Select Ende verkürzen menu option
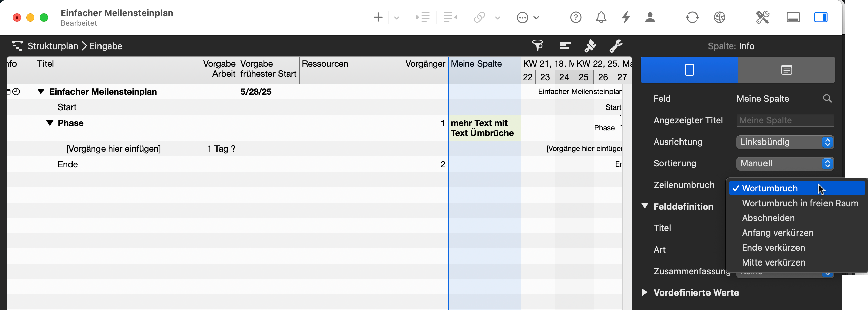The height and width of the screenshot is (310, 868). 797,248
